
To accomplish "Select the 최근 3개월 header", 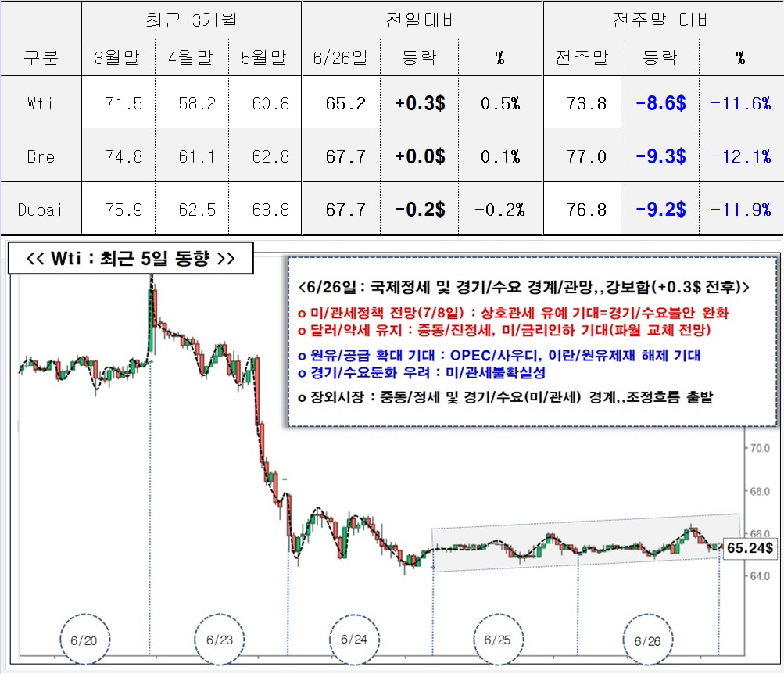I will pyautogui.click(x=192, y=20).
